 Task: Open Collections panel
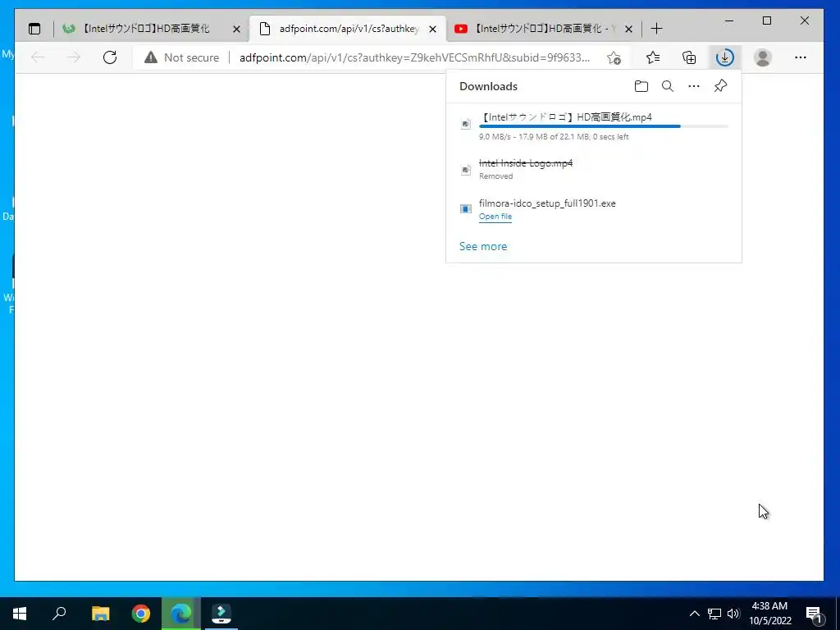click(x=689, y=57)
